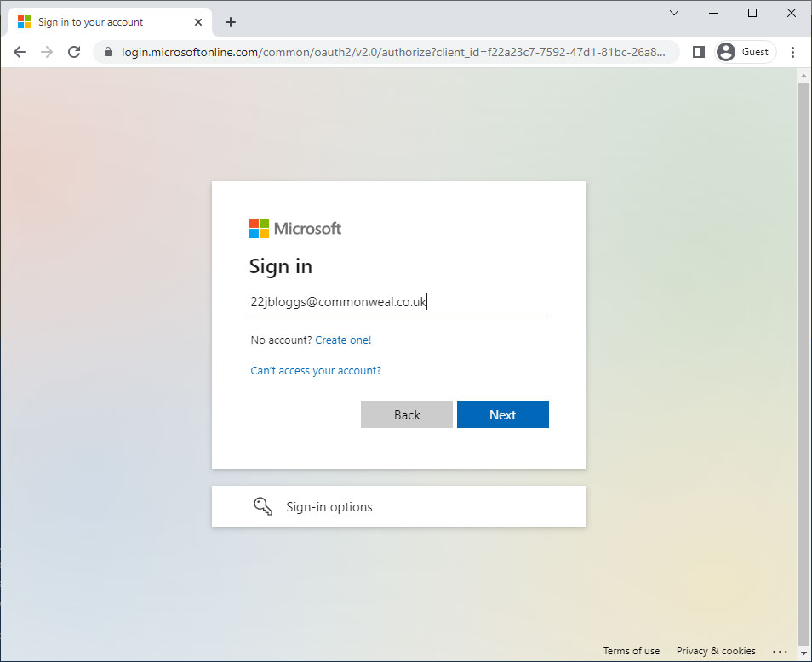Open the browser dropdown chevron near window controls
The width and height of the screenshot is (812, 662).
coord(673,13)
